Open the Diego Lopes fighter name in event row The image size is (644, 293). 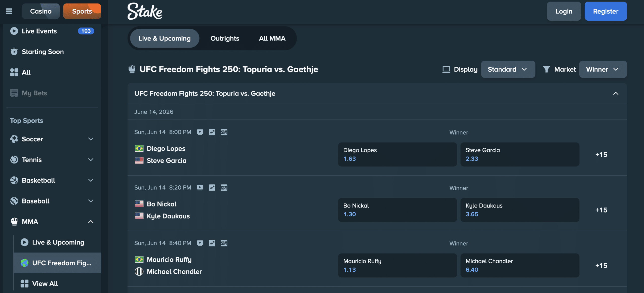click(x=166, y=148)
